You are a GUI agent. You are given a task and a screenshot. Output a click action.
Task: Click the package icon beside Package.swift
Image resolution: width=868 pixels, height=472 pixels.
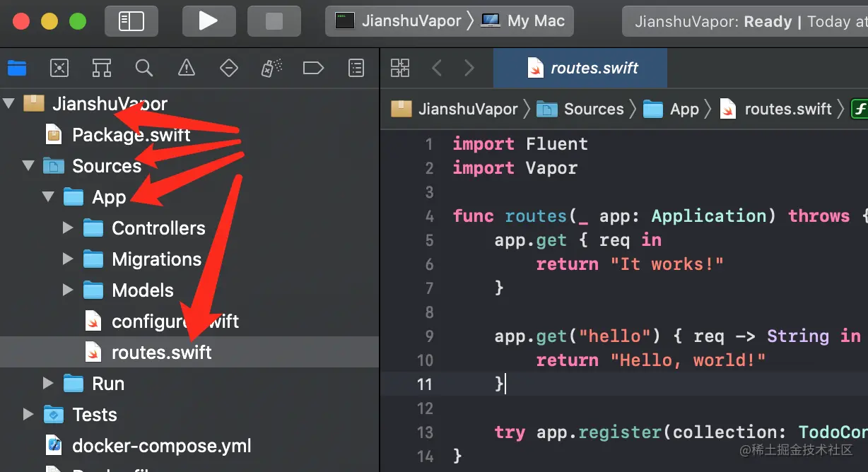tap(54, 135)
